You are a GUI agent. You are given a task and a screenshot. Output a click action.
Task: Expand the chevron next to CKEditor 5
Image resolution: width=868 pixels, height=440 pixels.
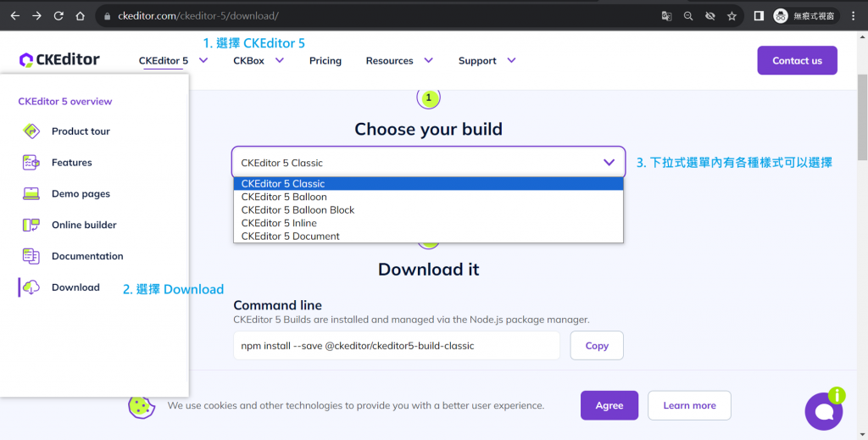pyautogui.click(x=203, y=60)
